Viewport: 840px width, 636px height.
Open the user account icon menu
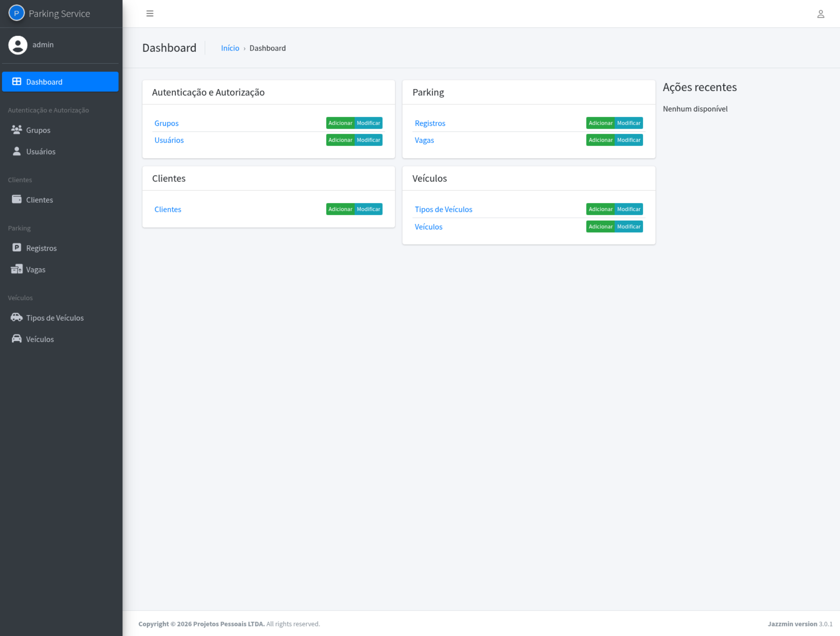click(x=820, y=14)
